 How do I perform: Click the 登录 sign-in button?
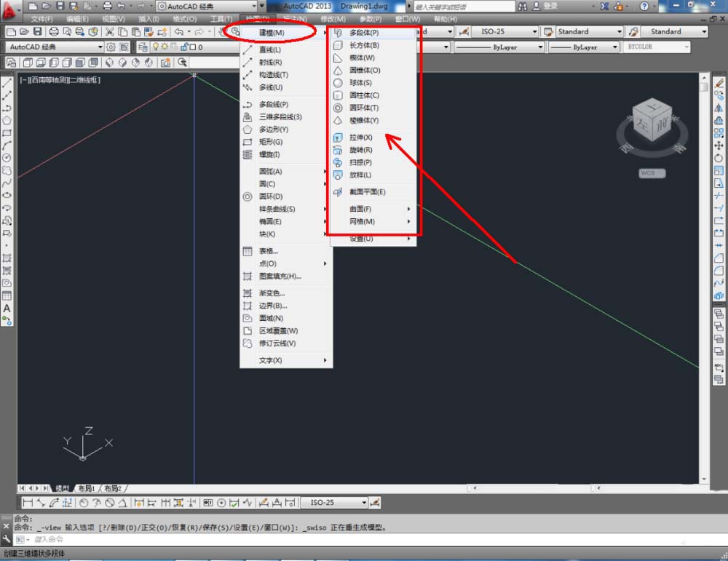pyautogui.click(x=550, y=6)
